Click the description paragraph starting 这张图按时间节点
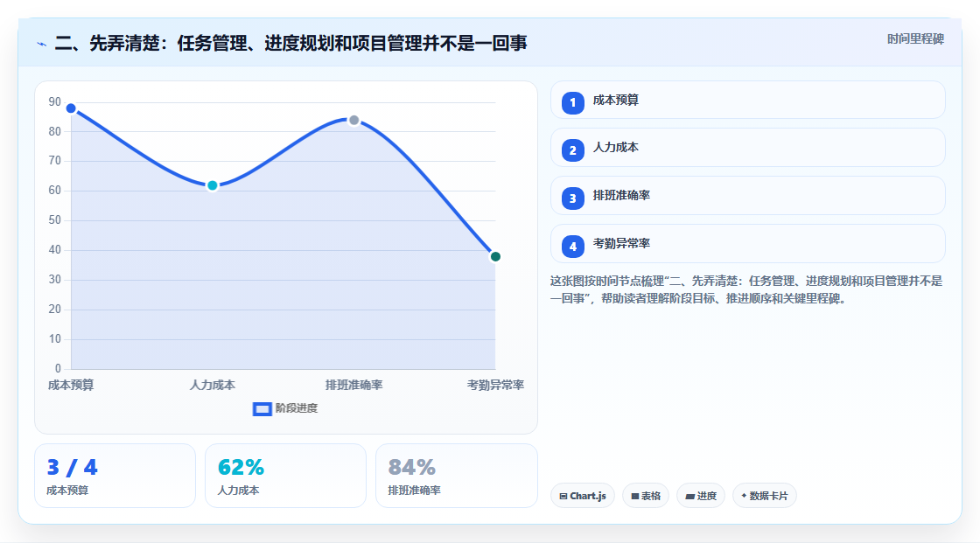 coord(746,289)
